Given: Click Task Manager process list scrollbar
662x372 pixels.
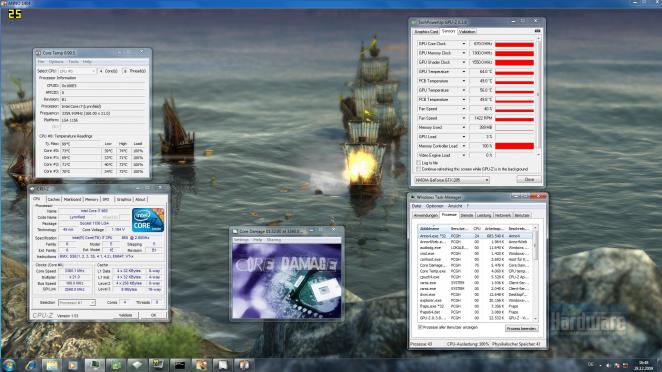Looking at the screenshot, I should (x=536, y=273).
